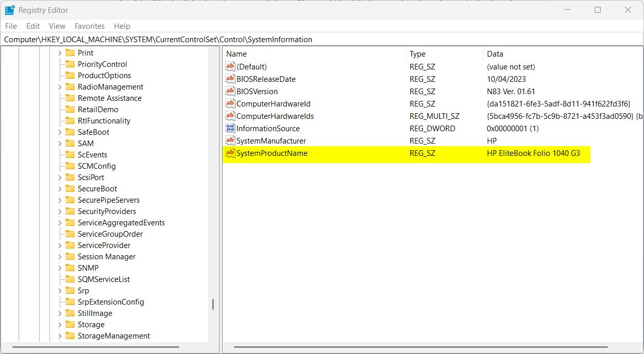Select the BIOSReleaseDate value
Image resolution: width=644 pixels, height=354 pixels.
266,79
